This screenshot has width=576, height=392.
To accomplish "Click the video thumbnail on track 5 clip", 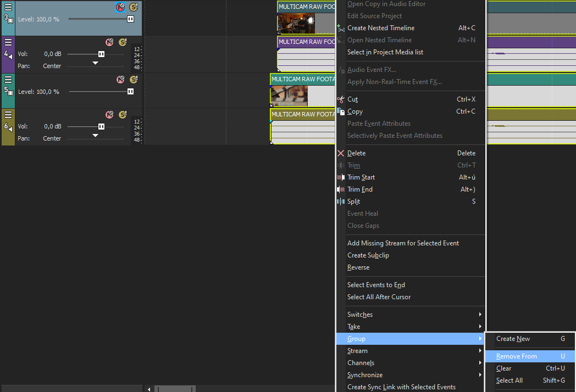I will 289,96.
